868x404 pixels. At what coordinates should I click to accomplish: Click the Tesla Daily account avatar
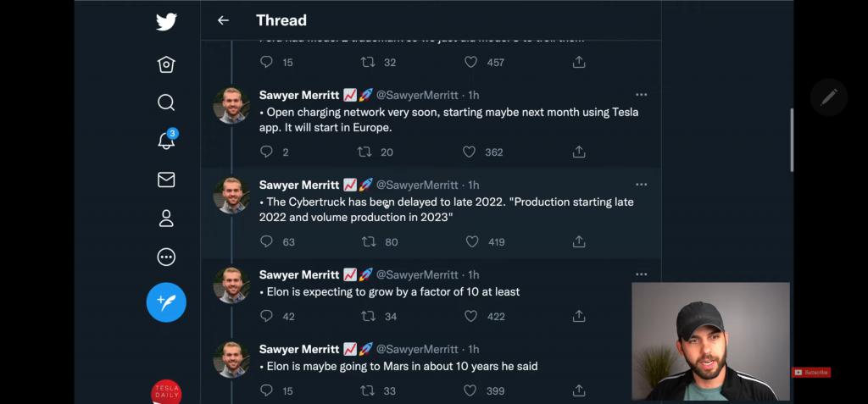pyautogui.click(x=166, y=392)
